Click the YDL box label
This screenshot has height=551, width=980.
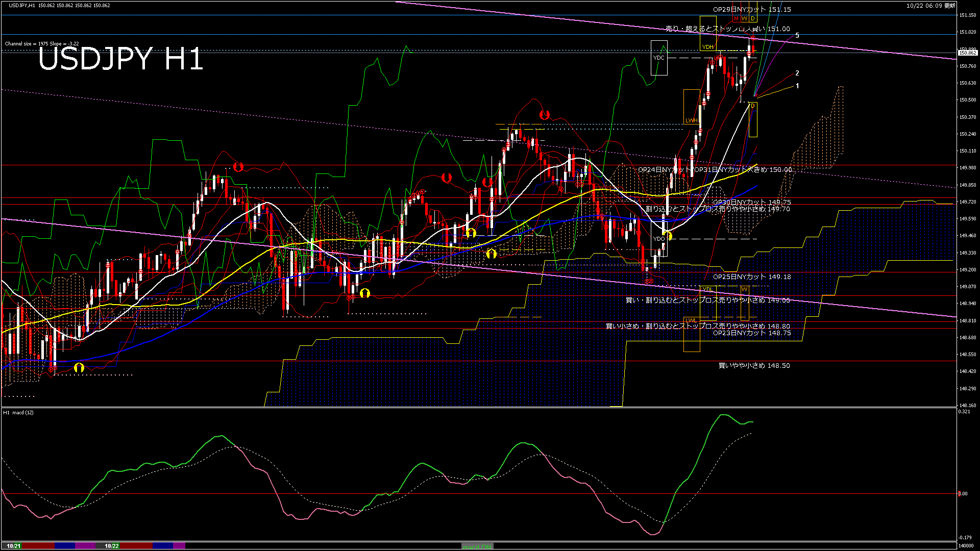point(707,289)
